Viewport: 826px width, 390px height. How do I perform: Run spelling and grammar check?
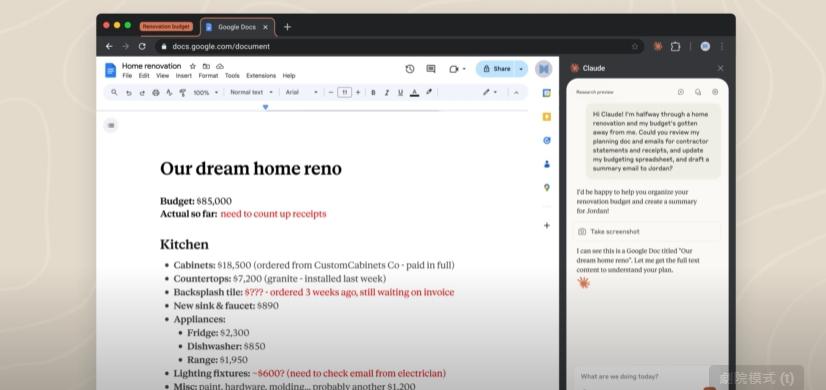point(169,93)
